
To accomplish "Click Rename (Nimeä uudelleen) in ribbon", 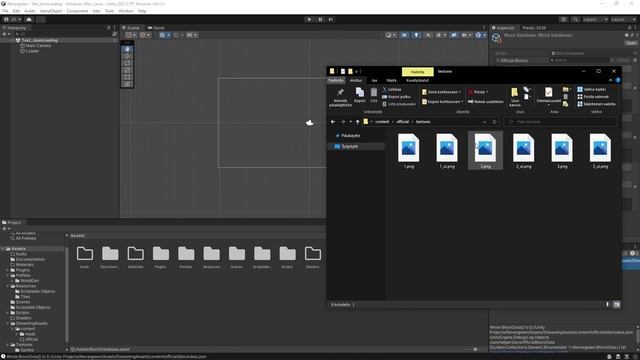I will click(x=486, y=102).
